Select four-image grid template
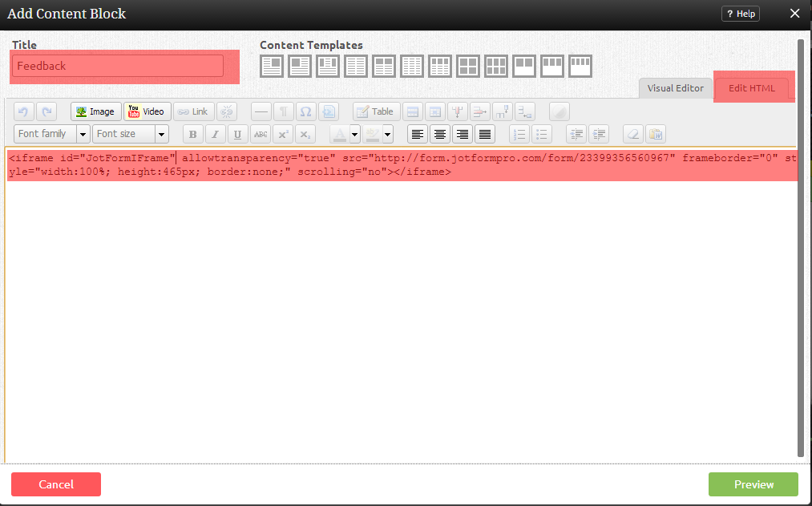The width and height of the screenshot is (812, 506). [x=467, y=67]
